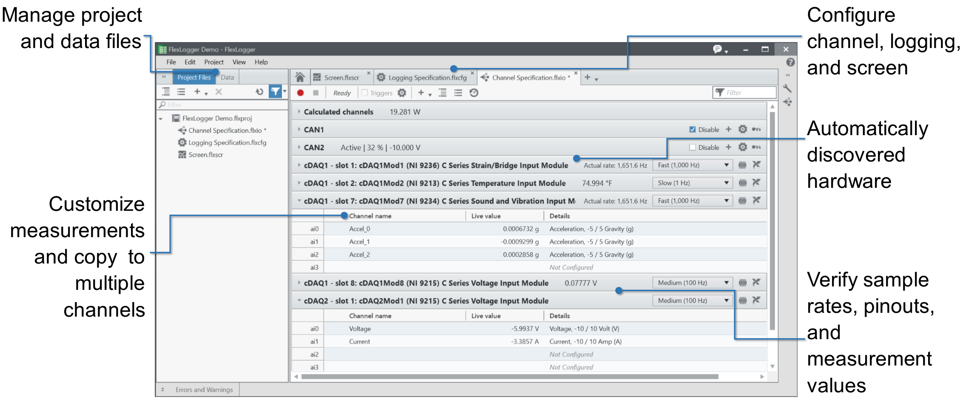Open CAN1 settings gear icon
The height and width of the screenshot is (408, 980).
743,129
